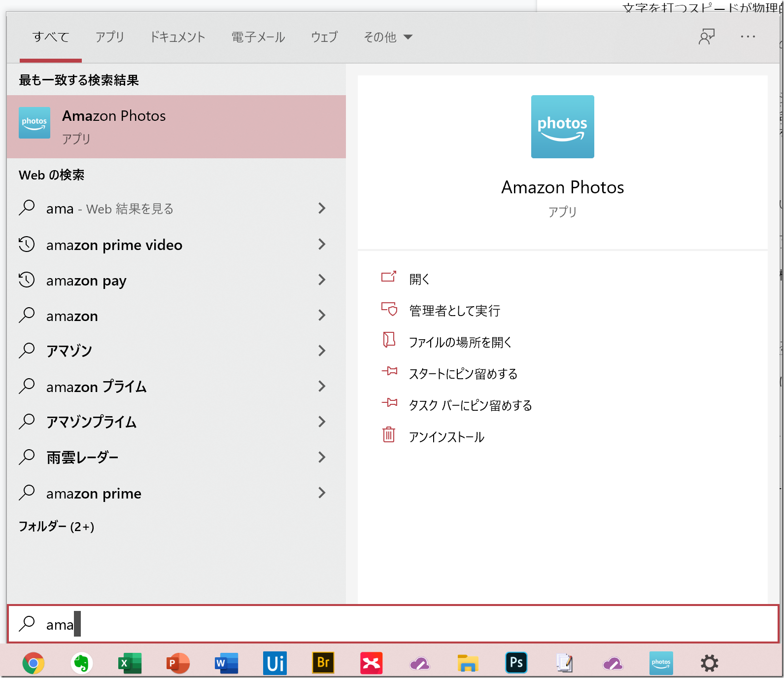Open the フォルダー (2+) section

pyautogui.click(x=56, y=527)
